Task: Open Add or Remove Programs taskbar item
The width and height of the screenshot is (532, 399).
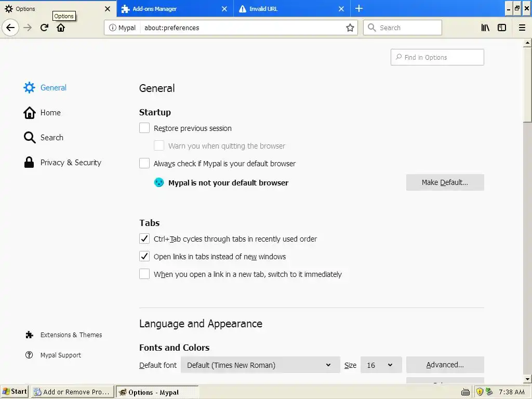Action: [x=73, y=392]
